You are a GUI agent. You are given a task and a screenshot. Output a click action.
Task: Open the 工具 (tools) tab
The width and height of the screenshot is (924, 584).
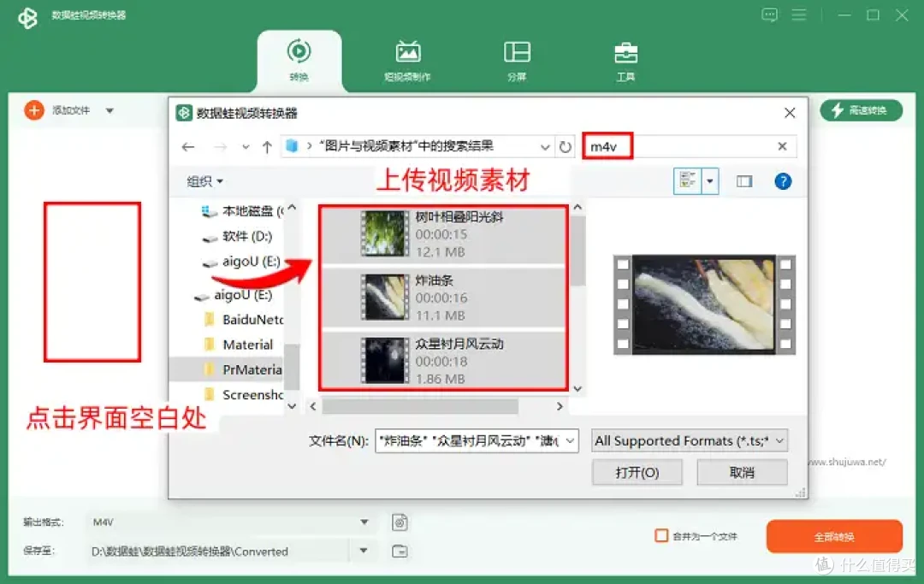coord(625,60)
